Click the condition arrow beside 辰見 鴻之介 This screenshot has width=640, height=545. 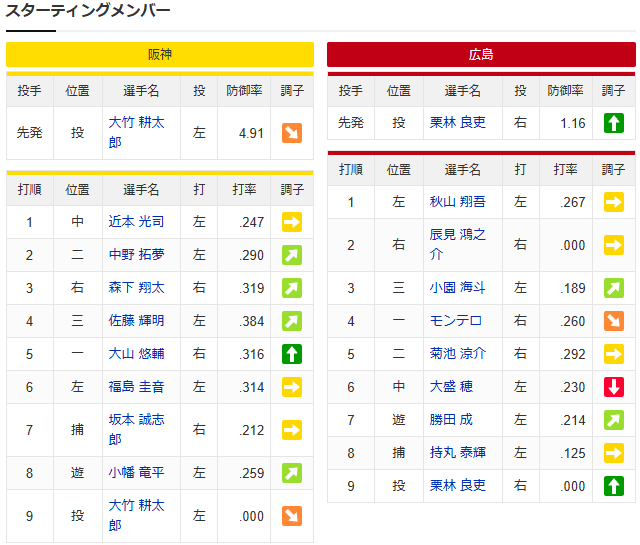pyautogui.click(x=614, y=245)
